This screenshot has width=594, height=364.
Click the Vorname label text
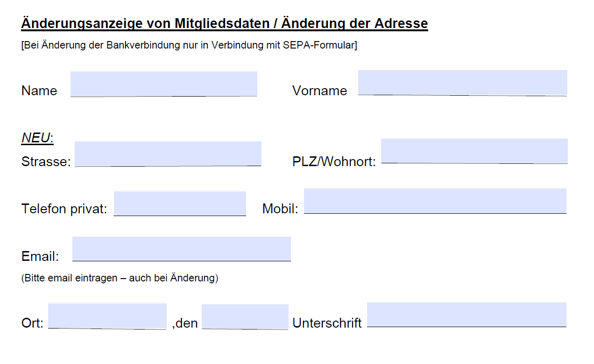tap(319, 91)
